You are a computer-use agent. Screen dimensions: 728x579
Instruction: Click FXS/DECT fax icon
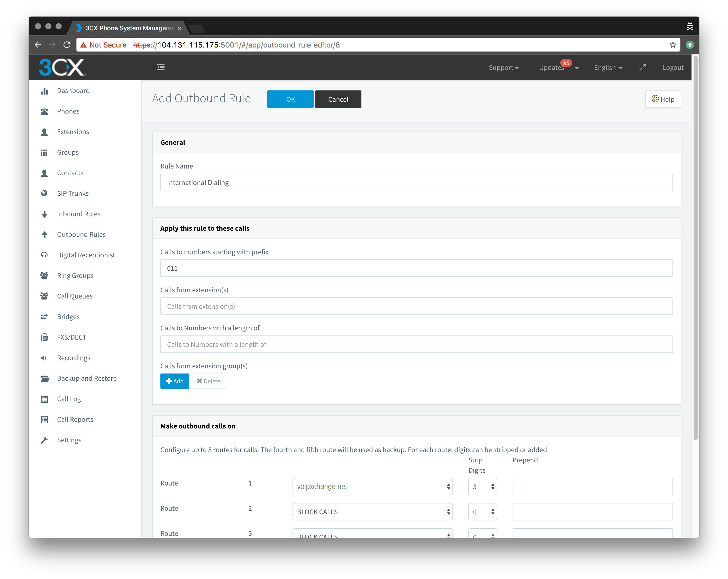point(44,338)
